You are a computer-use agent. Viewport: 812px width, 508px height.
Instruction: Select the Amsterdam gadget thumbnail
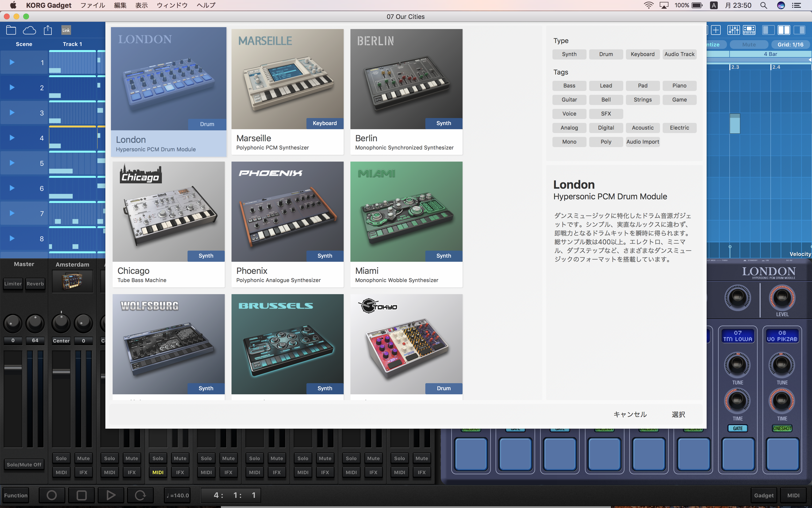tap(72, 281)
